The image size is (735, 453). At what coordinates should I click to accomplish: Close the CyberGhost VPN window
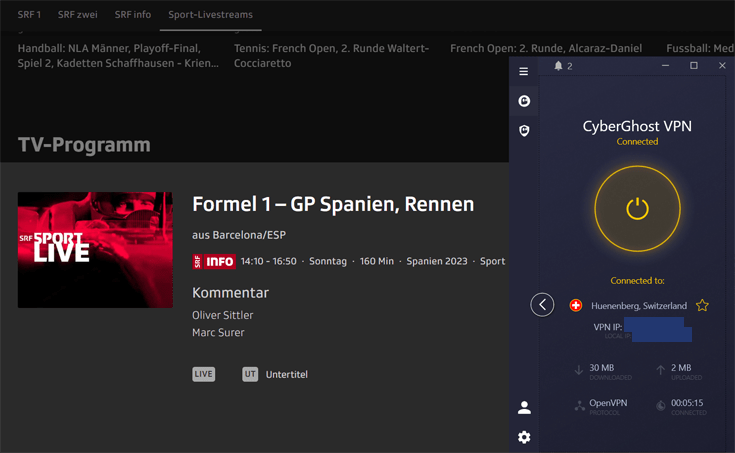[x=722, y=66]
